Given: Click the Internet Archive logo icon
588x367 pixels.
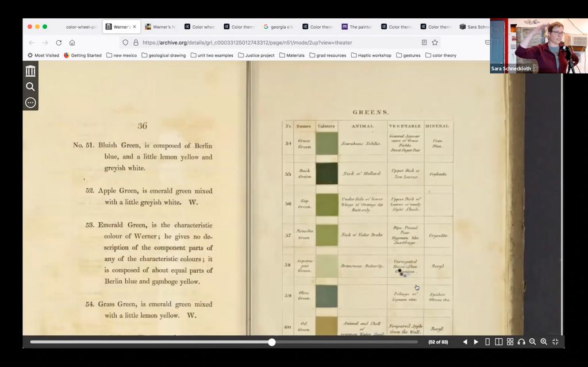Looking at the screenshot, I should tap(30, 71).
